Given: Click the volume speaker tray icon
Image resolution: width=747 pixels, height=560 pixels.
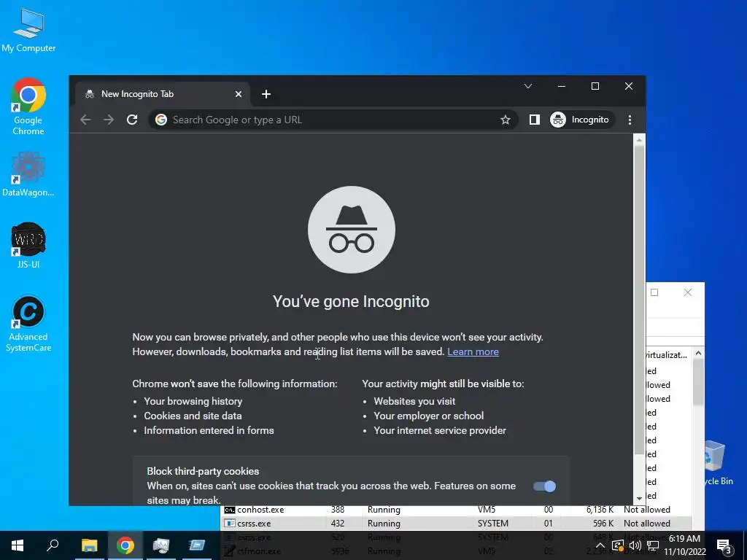Looking at the screenshot, I should tap(635, 545).
